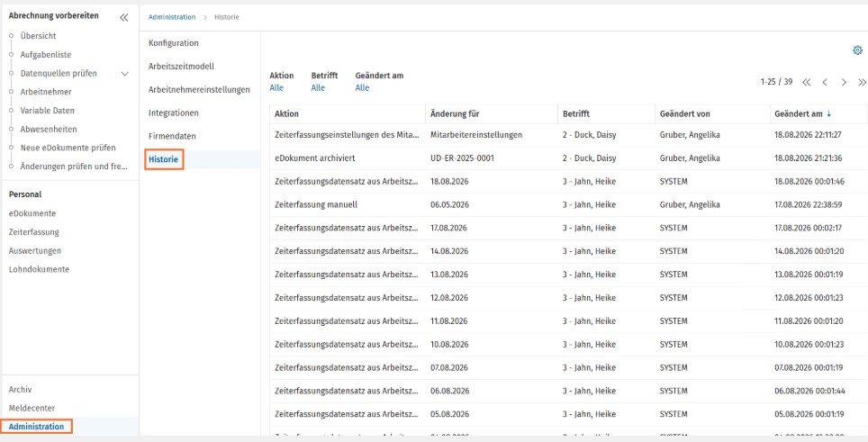Click the sort arrow beside Geändert am
Viewport: 868px width, 442px height.
(828, 114)
